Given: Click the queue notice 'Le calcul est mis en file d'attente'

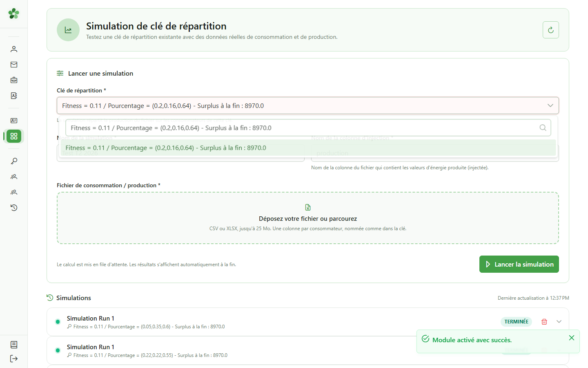Looking at the screenshot, I should (x=146, y=265).
